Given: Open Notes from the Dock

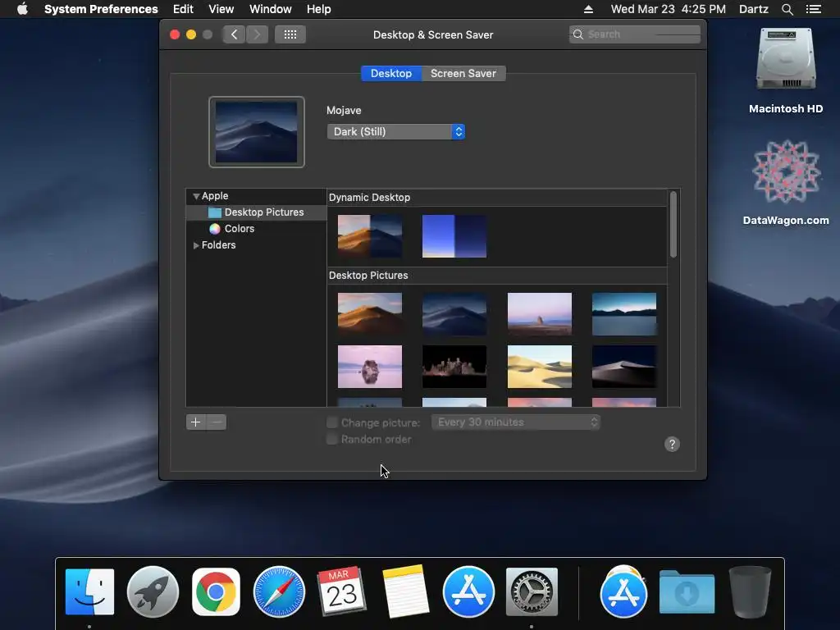Looking at the screenshot, I should (x=405, y=592).
